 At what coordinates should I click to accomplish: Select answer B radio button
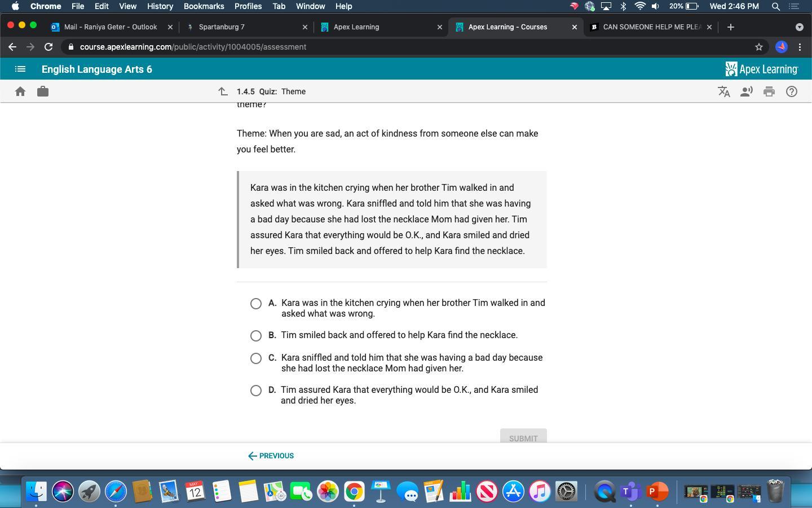coord(256,336)
